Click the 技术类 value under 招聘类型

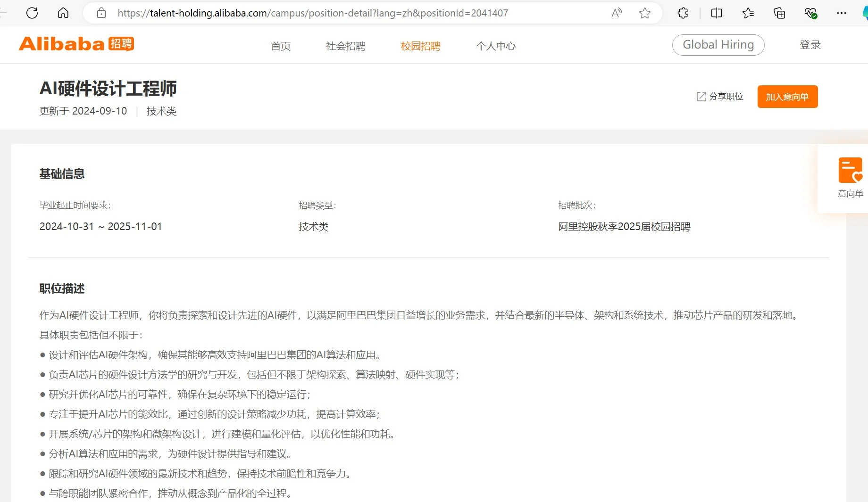click(x=314, y=227)
